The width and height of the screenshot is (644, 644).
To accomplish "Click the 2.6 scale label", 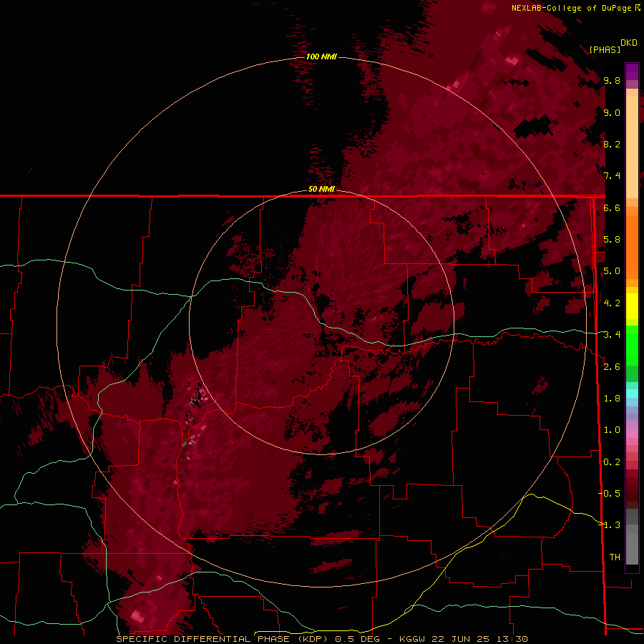I will (612, 366).
